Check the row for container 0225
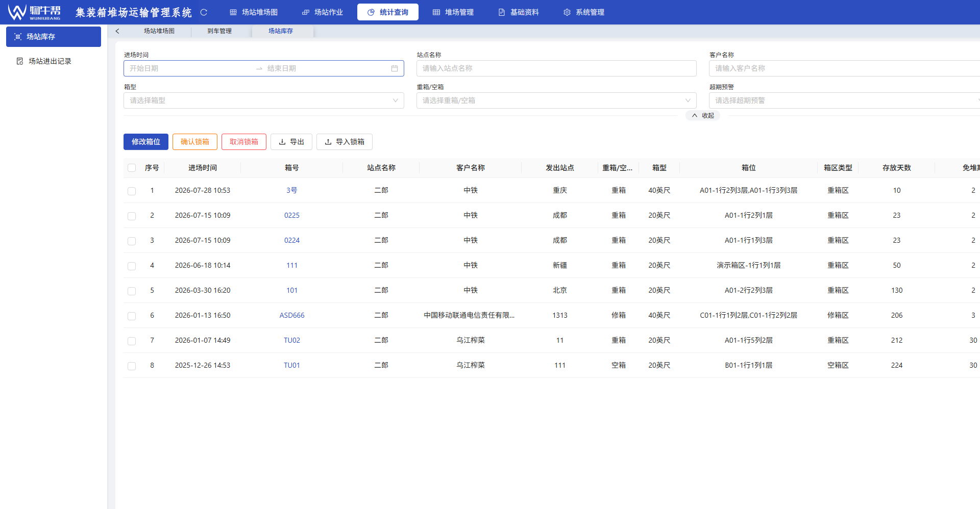 [x=132, y=216]
